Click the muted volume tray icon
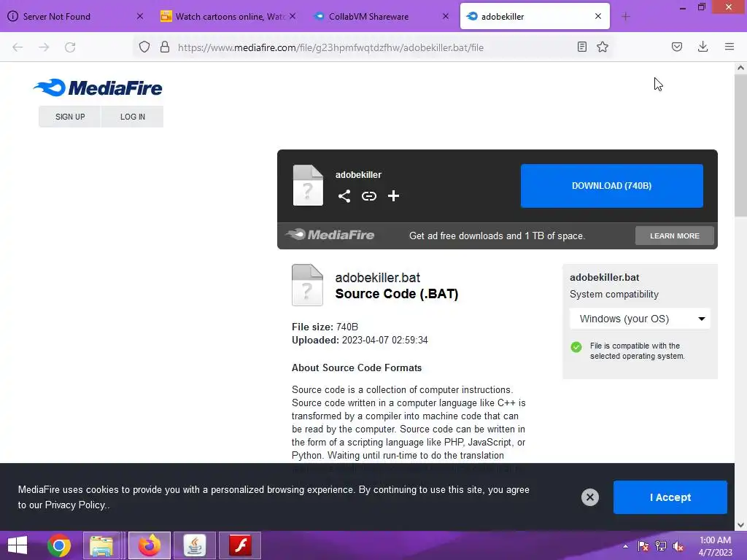The width and height of the screenshot is (747, 560). pyautogui.click(x=678, y=546)
